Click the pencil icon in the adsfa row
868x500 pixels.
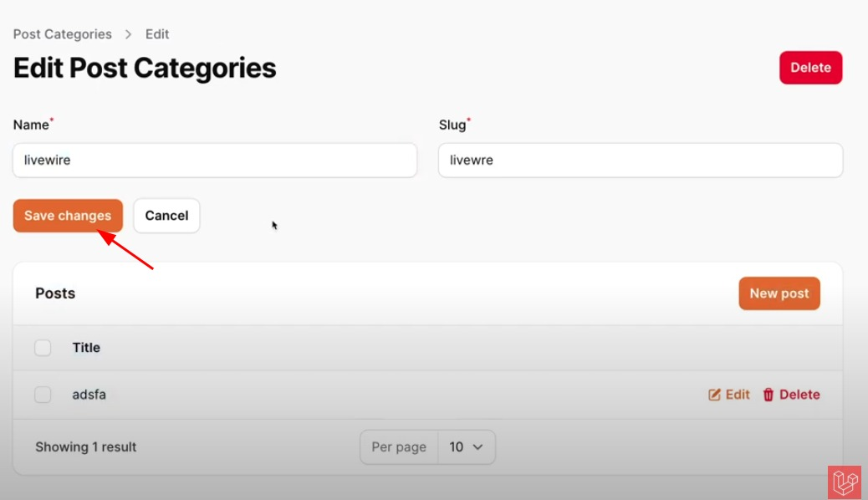tap(714, 395)
